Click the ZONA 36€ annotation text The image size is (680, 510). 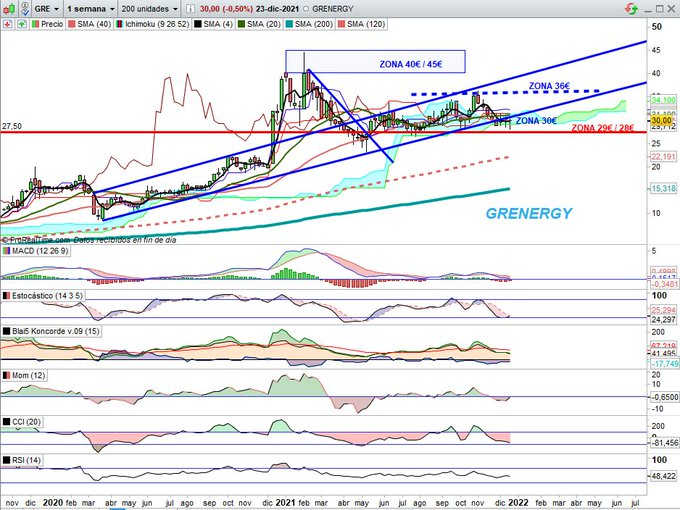[549, 86]
